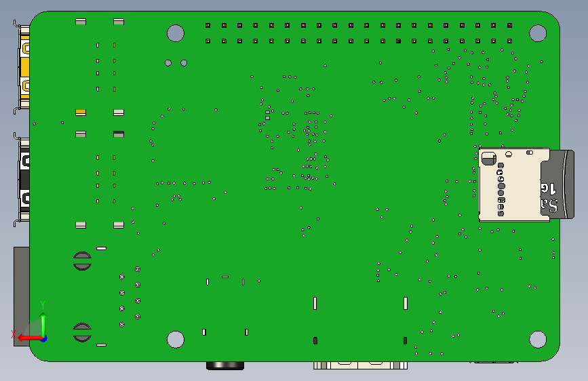Select the mounting hole nearest the axis triad
Viewport: 588px width, 381px height.
pos(176,340)
